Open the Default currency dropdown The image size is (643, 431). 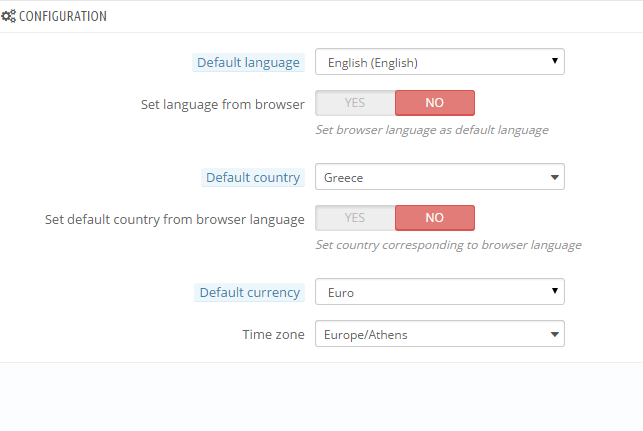click(x=439, y=292)
